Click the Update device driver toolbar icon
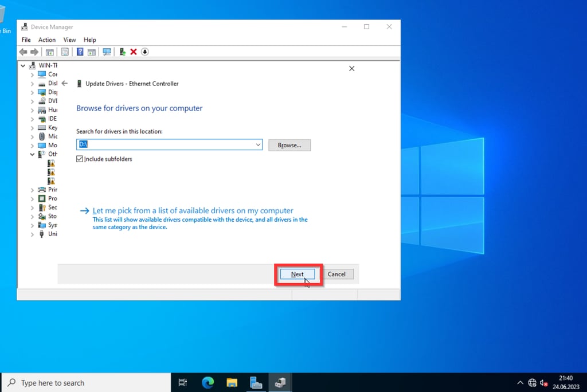Viewport: 587px width, 392px height. (122, 52)
